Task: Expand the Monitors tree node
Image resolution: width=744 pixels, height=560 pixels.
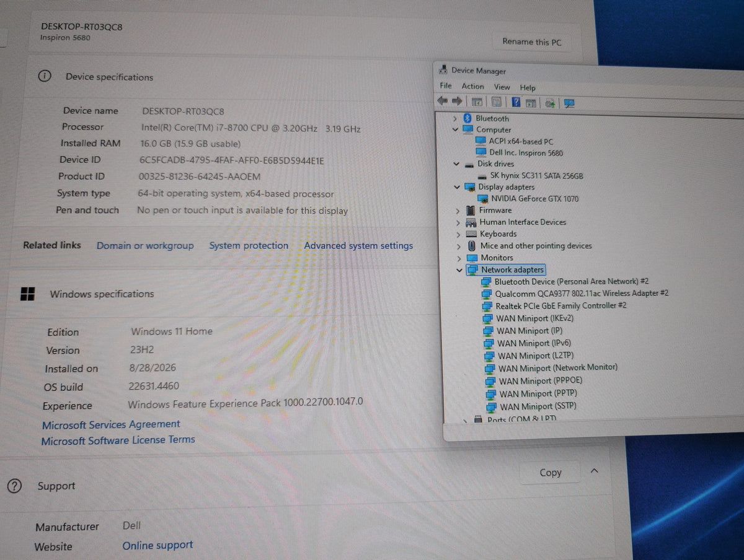Action: tap(459, 258)
